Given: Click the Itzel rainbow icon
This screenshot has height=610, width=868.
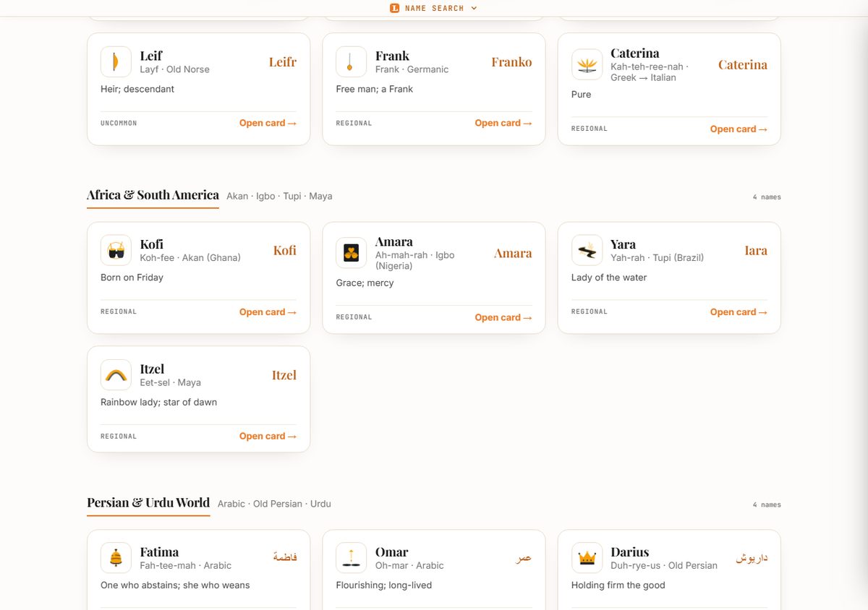Looking at the screenshot, I should [x=116, y=375].
